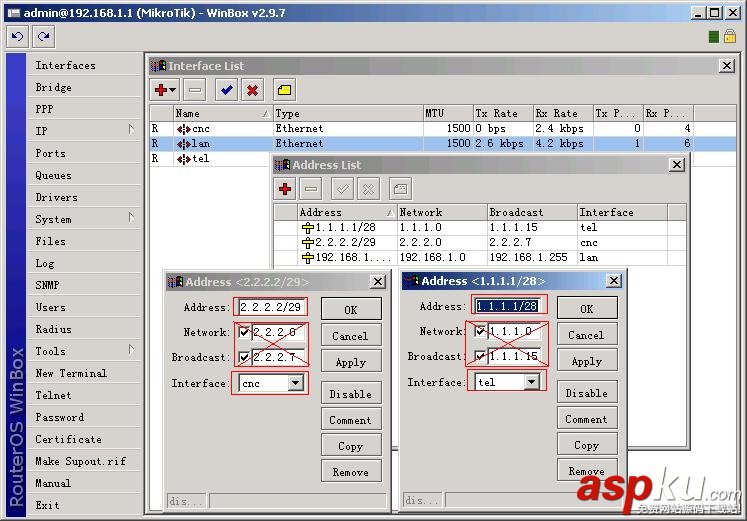
Task: Close the Address <2.2.2.2/29> dialog
Action: (x=378, y=281)
